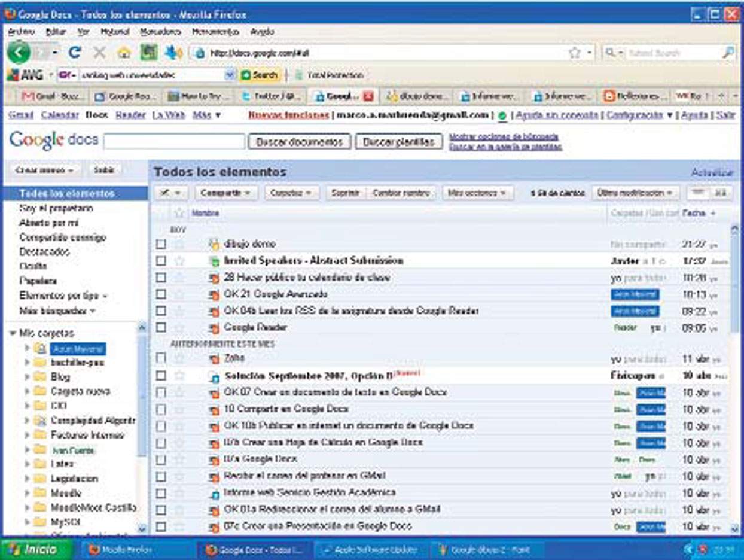The image size is (744, 560).
Task: Click the Google Docs search input field
Action: 175,142
